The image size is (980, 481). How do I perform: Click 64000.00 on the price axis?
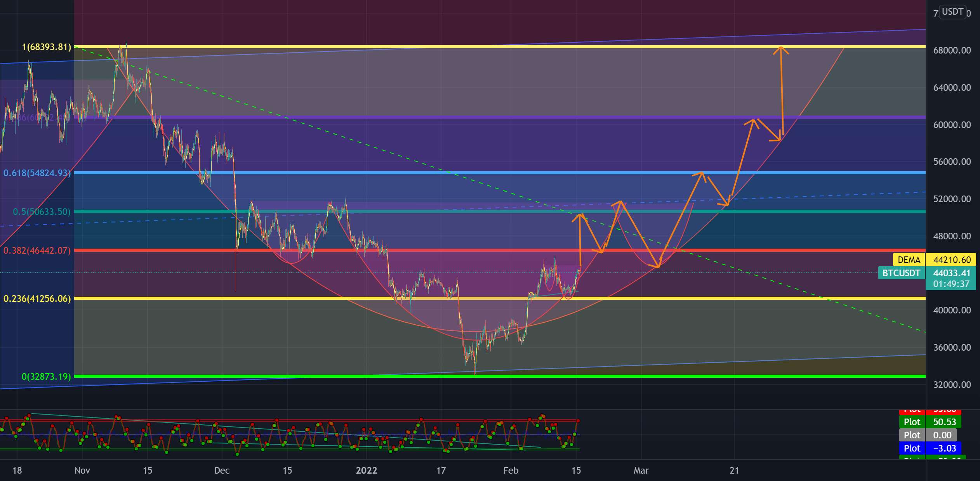coord(952,88)
